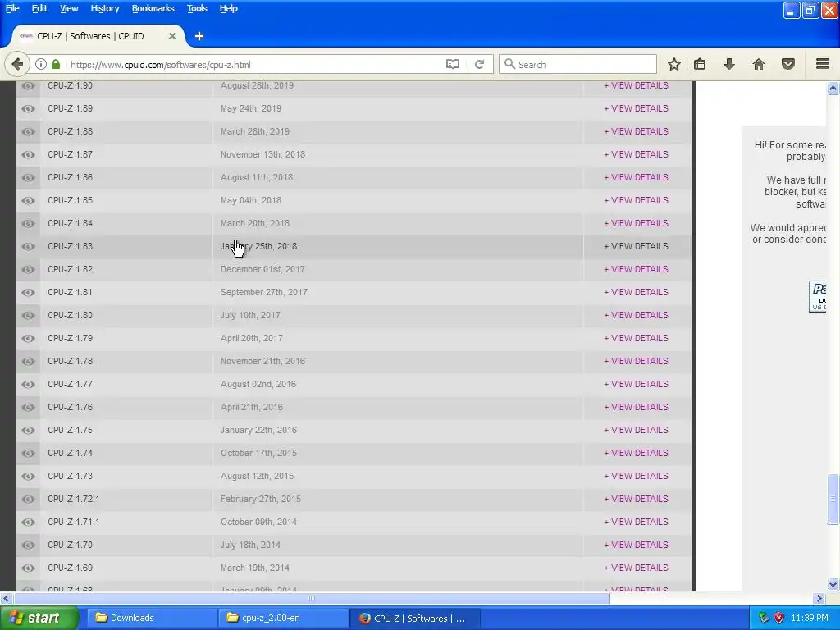
Task: Expand View Details for CPU-Z 1.89
Action: (x=636, y=108)
